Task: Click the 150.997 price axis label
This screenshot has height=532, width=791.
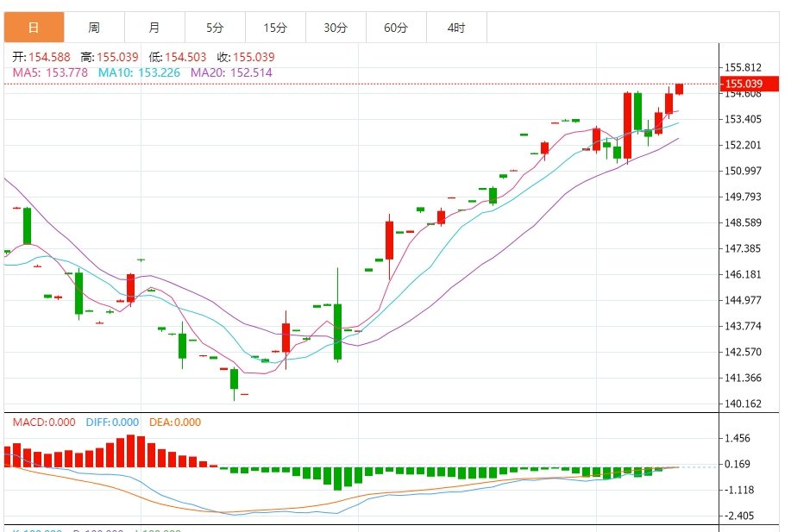Action: click(743, 171)
